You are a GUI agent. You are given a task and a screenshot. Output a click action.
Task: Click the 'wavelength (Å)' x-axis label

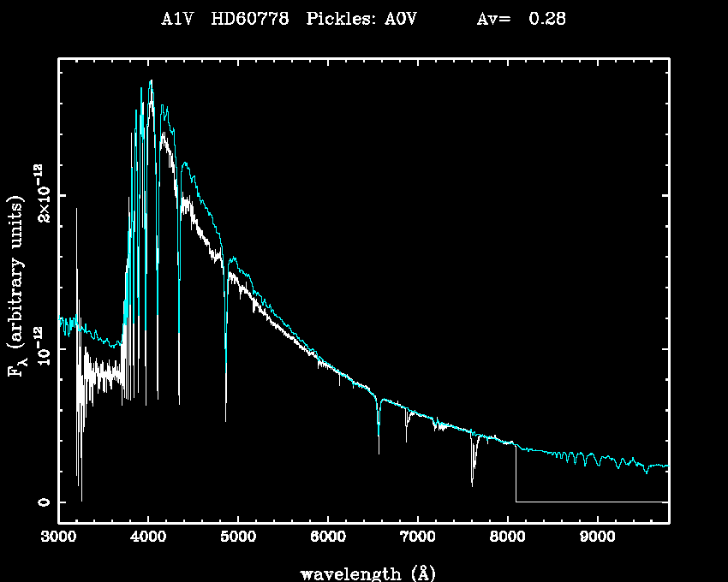pos(361,573)
